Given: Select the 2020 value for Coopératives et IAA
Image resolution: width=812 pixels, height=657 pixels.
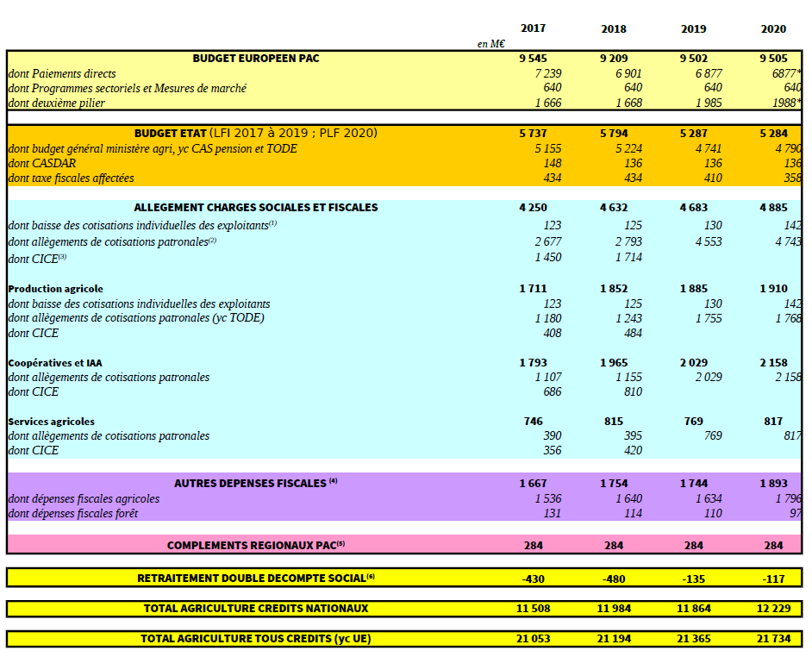Looking at the screenshot, I should (x=773, y=363).
